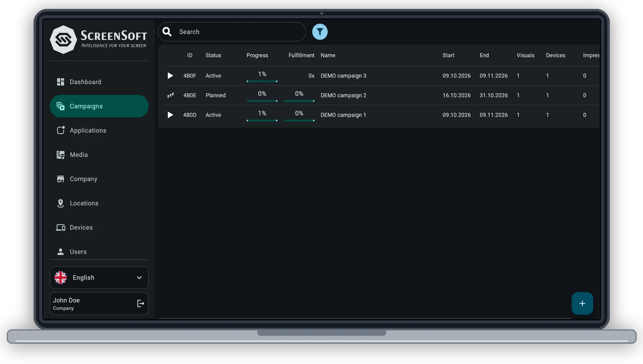Sort by the Start column header
Viewport: 643px width, 364px height.
click(448, 55)
